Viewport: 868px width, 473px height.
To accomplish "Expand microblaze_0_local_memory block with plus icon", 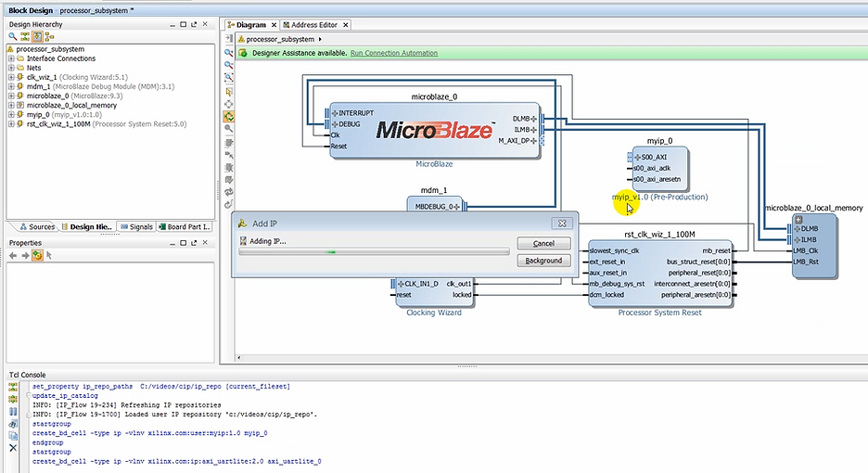I will [x=798, y=220].
